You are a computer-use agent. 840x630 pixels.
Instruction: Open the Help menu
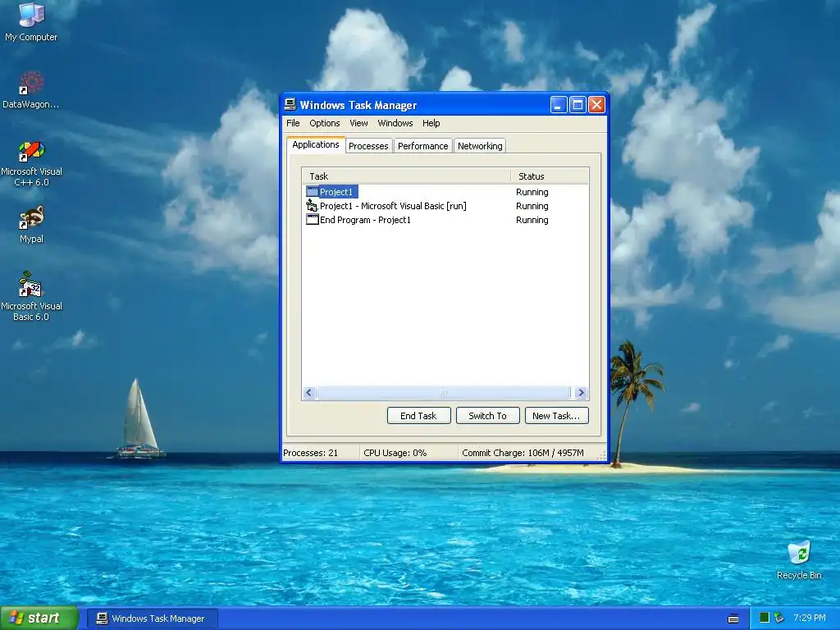pos(431,123)
